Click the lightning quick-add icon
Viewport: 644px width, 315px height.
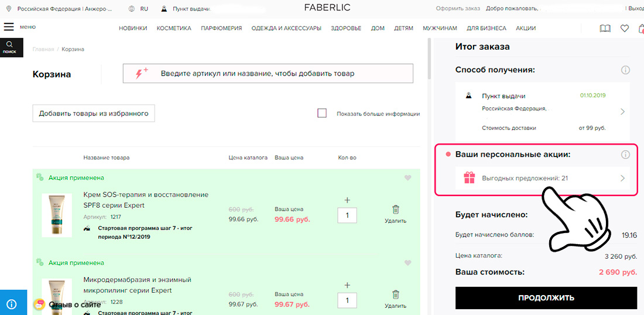click(142, 74)
